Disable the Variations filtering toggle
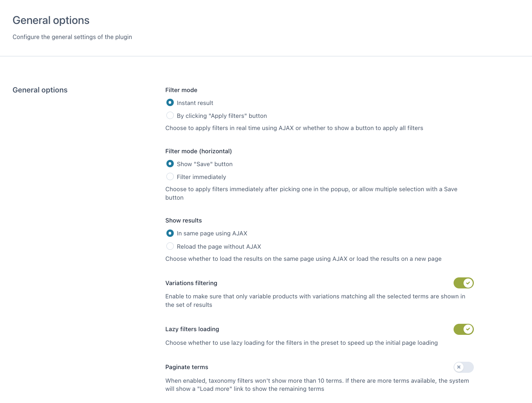The width and height of the screenshot is (532, 403). [463, 283]
